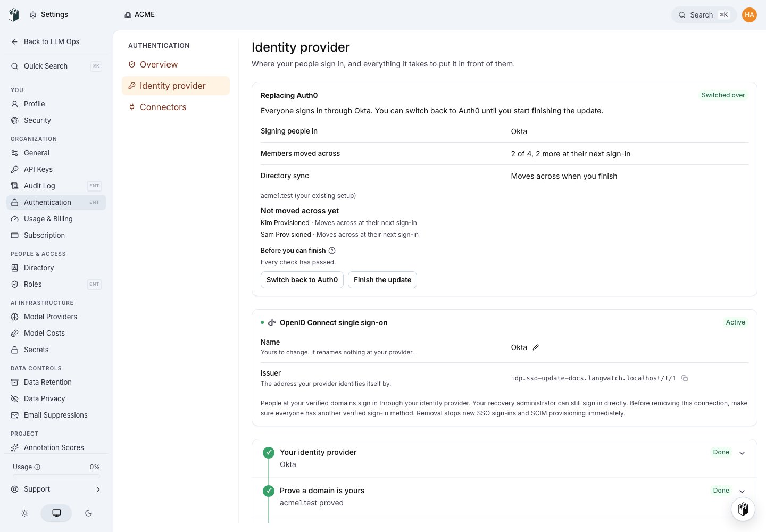The image size is (766, 532).
Task: Click the issuer URL text
Action: point(593,378)
